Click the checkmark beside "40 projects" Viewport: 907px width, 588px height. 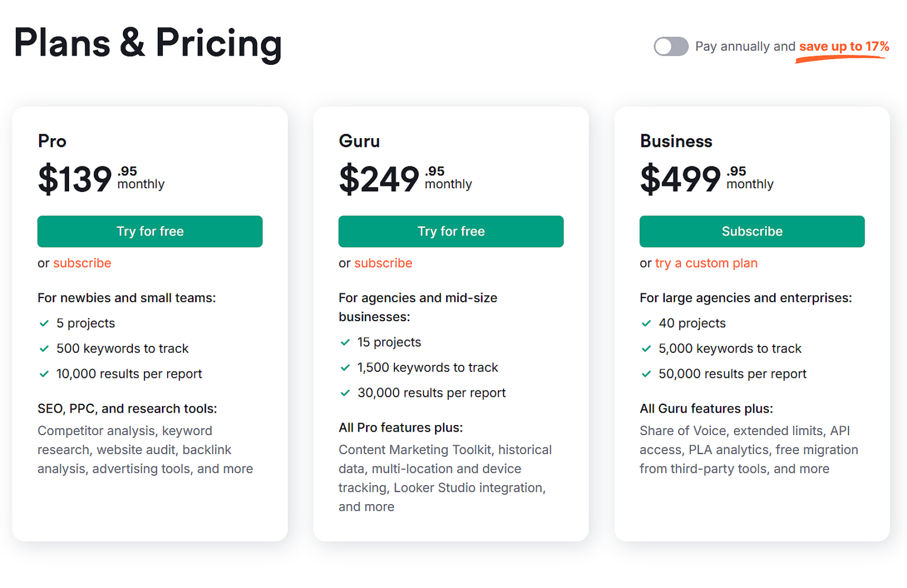pyautogui.click(x=647, y=324)
